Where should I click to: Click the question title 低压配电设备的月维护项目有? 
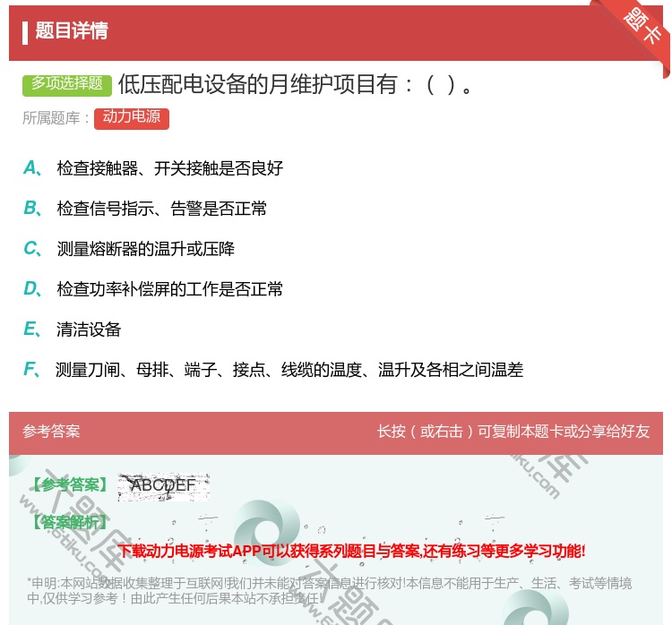tap(295, 84)
